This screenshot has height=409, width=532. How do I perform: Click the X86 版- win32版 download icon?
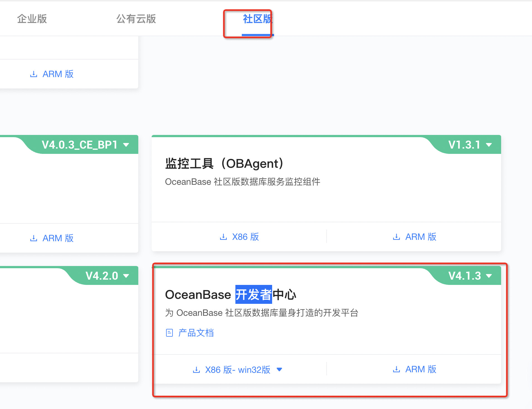pos(196,370)
